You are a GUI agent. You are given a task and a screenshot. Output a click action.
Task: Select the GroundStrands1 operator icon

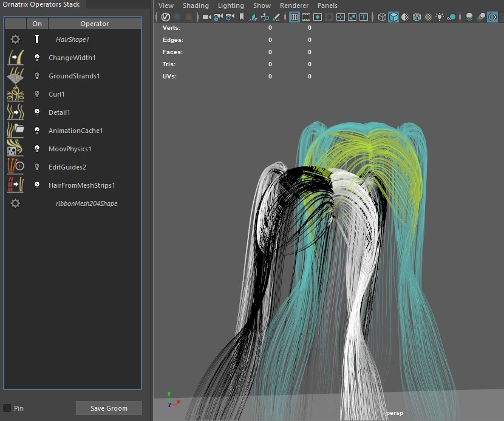(x=15, y=76)
